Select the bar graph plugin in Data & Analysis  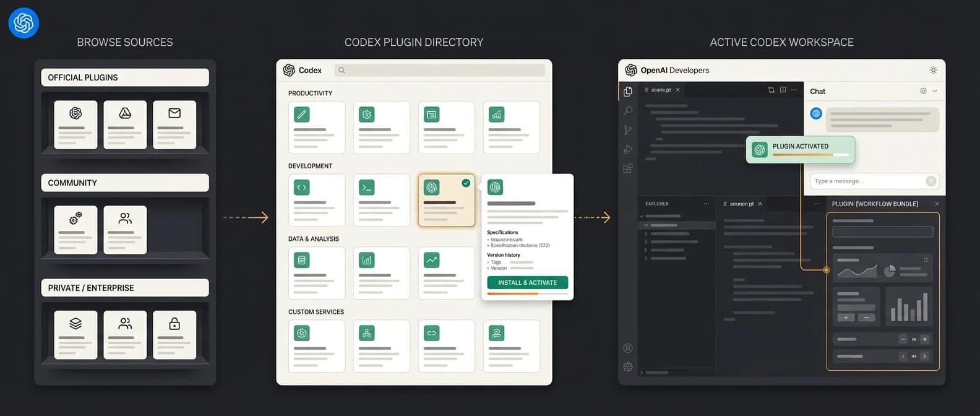click(x=382, y=273)
